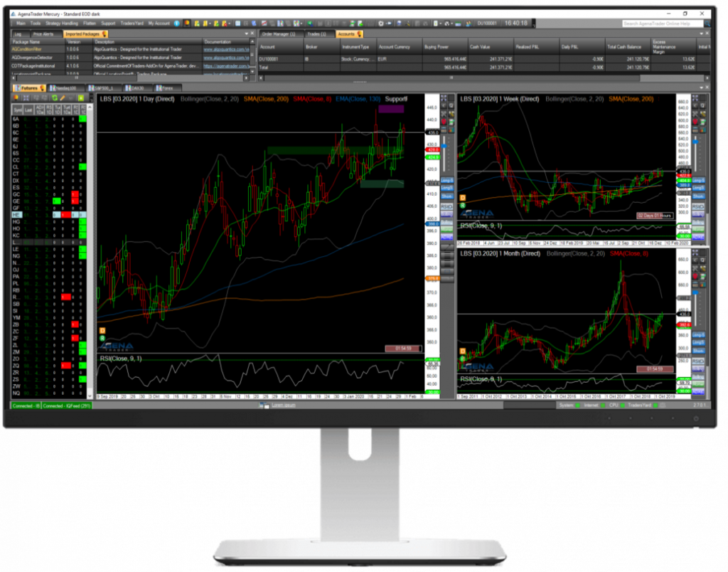Click the orange D marker on the 1 Week chart
Screen dimensions: 728x572
(462, 198)
